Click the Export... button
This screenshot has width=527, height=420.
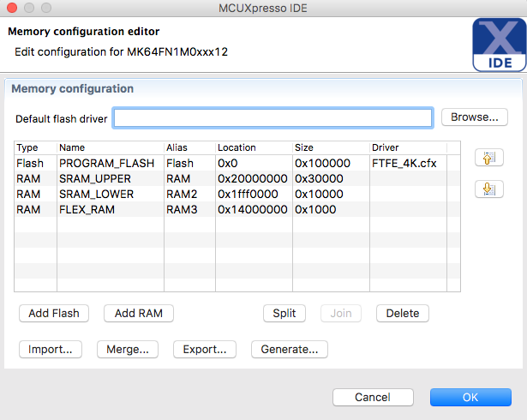(x=205, y=349)
